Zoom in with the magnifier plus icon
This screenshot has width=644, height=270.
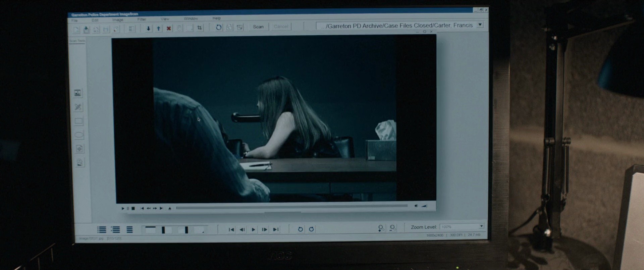coord(381,228)
